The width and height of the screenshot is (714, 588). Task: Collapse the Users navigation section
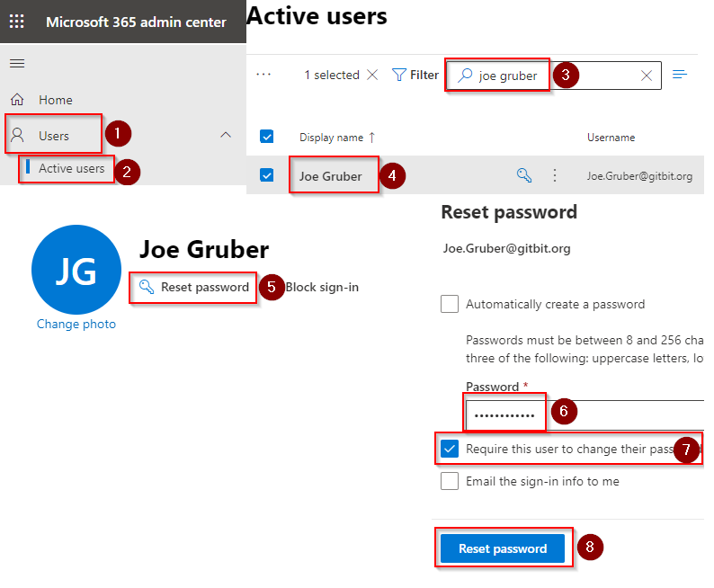click(226, 136)
